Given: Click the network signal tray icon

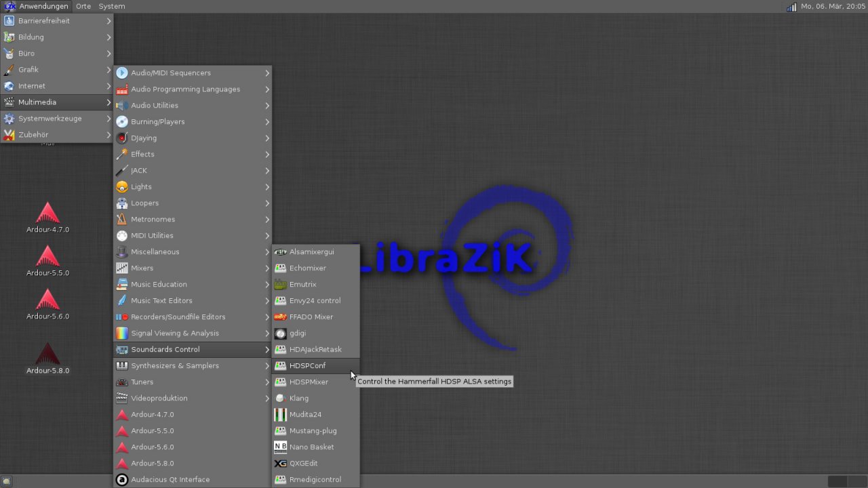Looking at the screenshot, I should [x=791, y=6].
